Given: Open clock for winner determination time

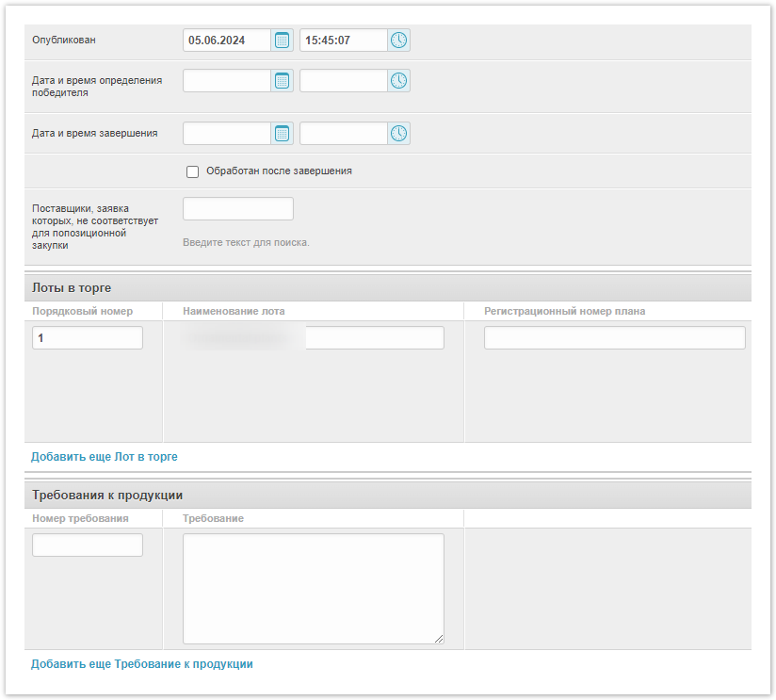Looking at the screenshot, I should [x=399, y=81].
